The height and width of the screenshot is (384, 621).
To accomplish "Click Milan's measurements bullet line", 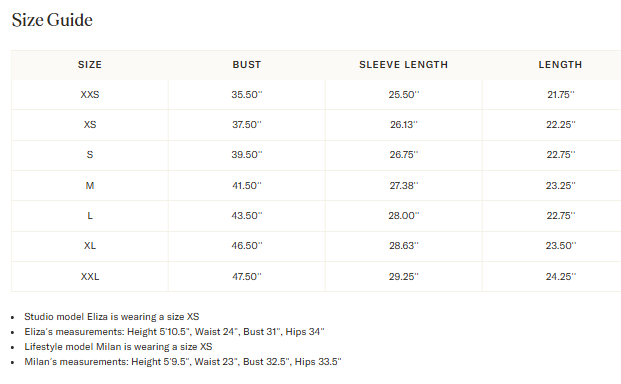I will pyautogui.click(x=183, y=362).
